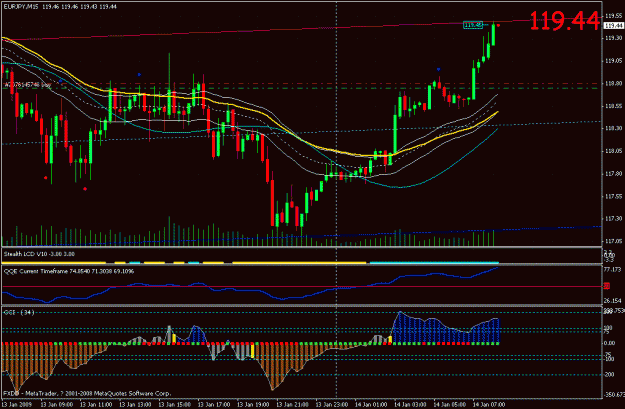Click the 13 Jan 19:00 time label

point(253,404)
